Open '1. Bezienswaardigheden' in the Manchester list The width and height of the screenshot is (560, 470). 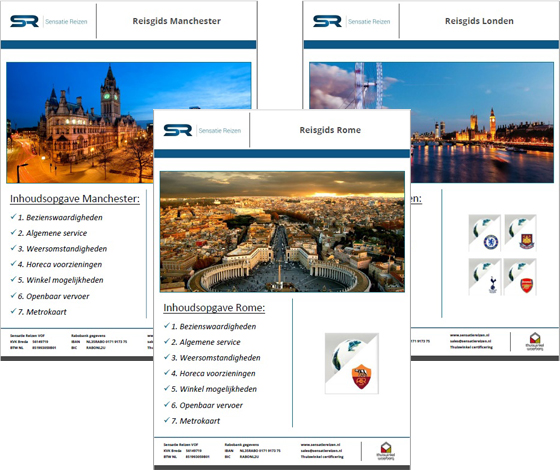coord(60,217)
